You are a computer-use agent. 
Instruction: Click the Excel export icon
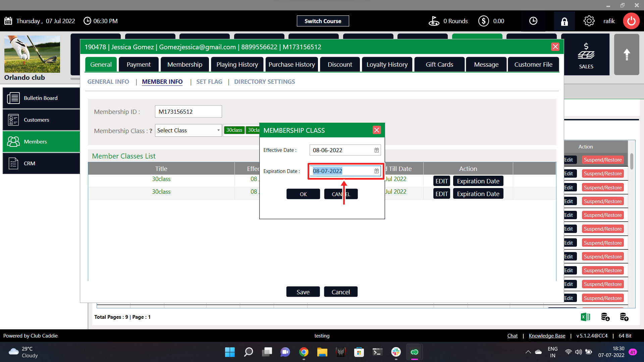[x=585, y=317]
